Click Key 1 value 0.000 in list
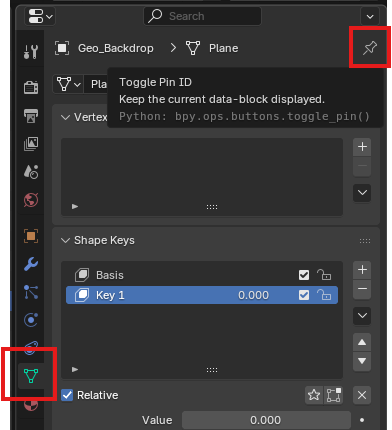Screen dimensions: 392x430 [253, 295]
